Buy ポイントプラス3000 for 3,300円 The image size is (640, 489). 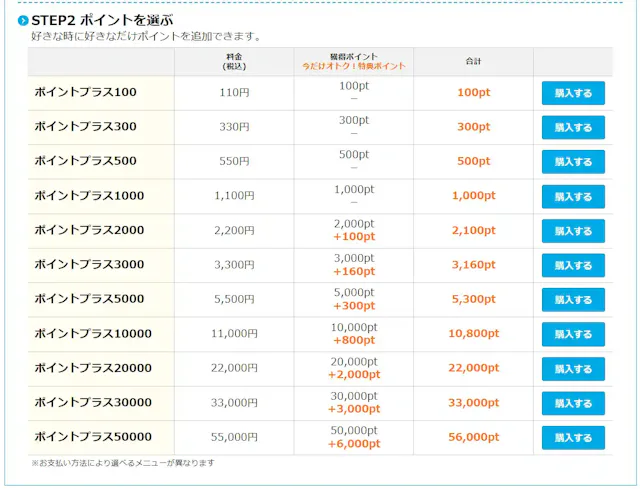coord(573,265)
